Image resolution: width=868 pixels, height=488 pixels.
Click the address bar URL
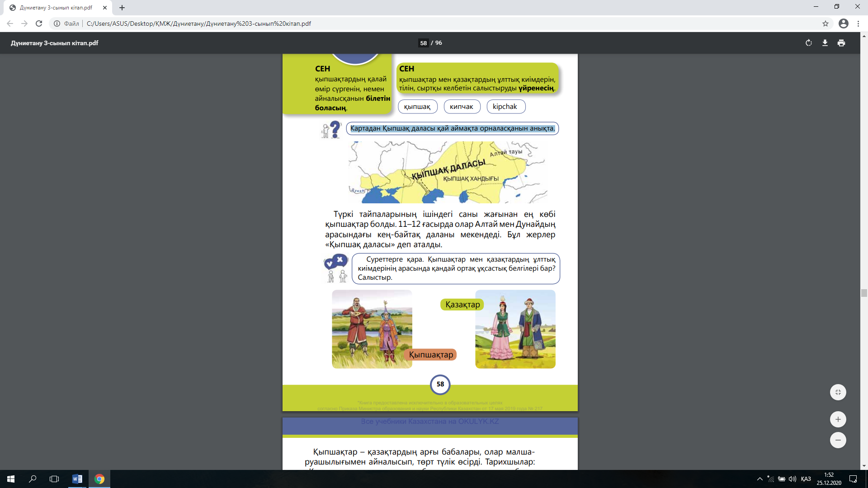pos(199,23)
